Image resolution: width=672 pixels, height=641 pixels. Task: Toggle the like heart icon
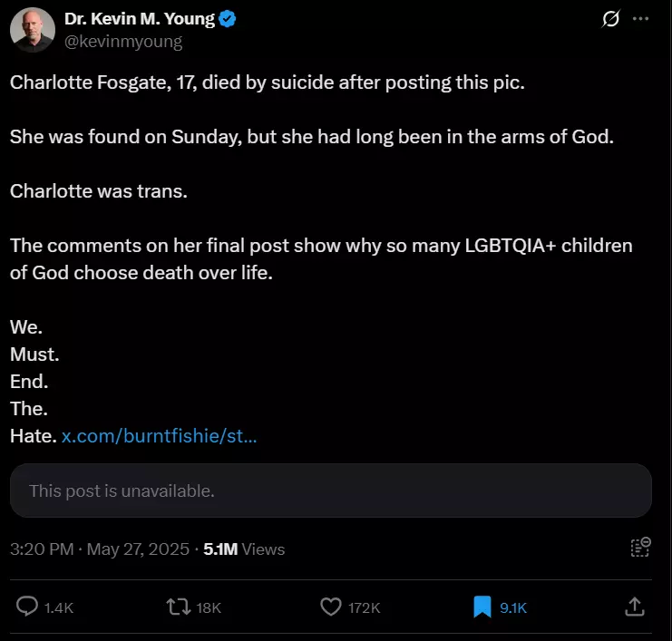pyautogui.click(x=331, y=607)
